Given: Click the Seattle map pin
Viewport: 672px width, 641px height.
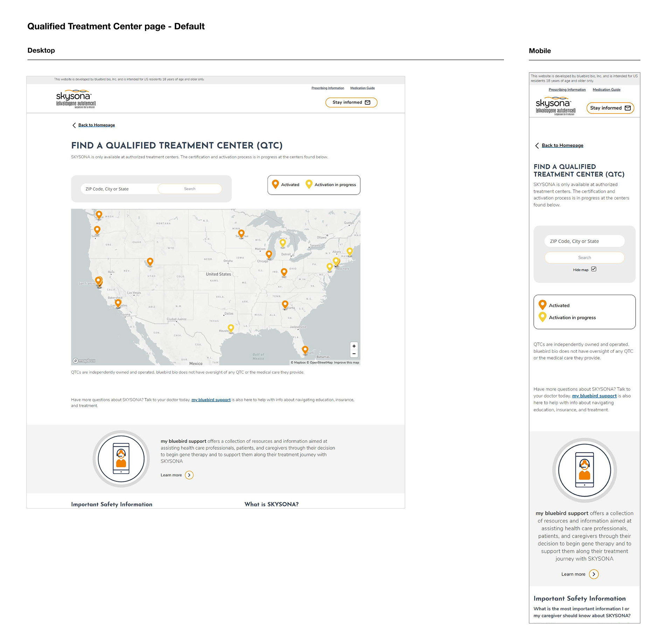Looking at the screenshot, I should (x=99, y=215).
